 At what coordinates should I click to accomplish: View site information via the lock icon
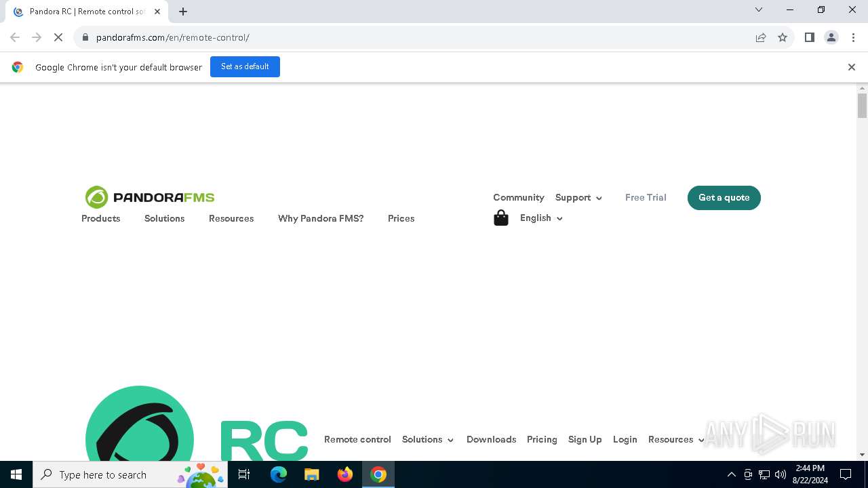[85, 37]
